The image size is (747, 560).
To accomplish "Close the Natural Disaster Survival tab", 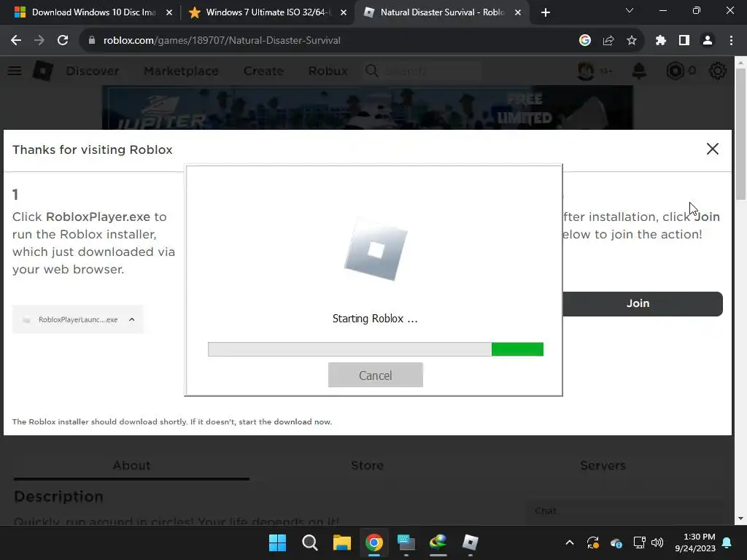I will coord(518,13).
